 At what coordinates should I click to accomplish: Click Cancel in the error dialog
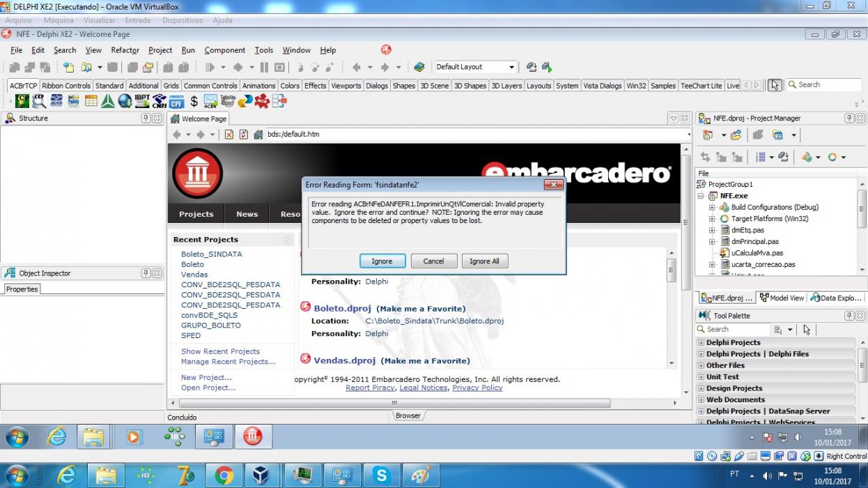coord(433,261)
